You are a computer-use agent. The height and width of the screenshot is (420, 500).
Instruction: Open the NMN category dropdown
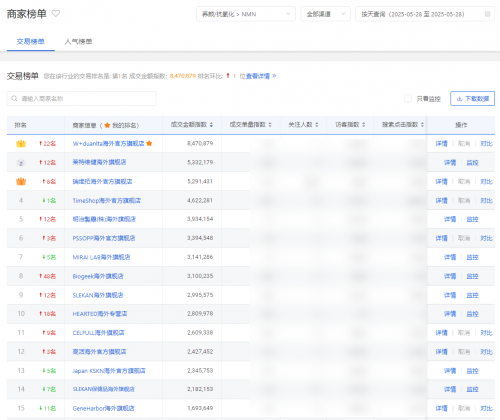[x=246, y=14]
